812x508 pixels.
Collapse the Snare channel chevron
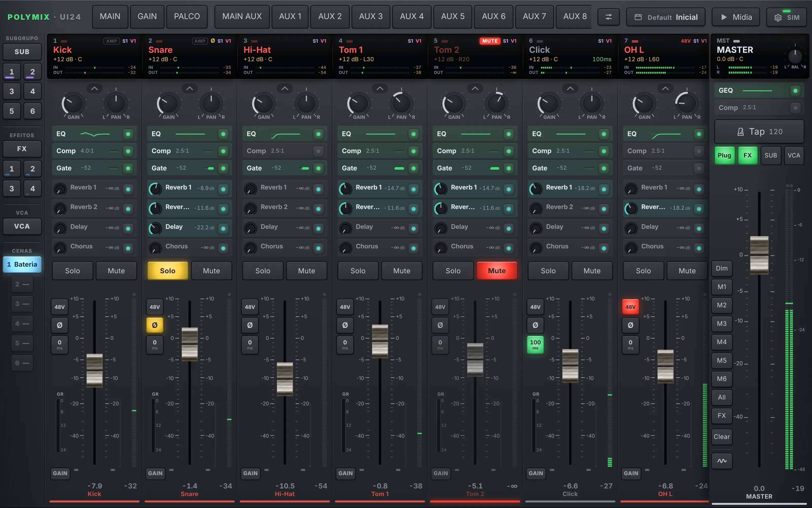[x=190, y=89]
